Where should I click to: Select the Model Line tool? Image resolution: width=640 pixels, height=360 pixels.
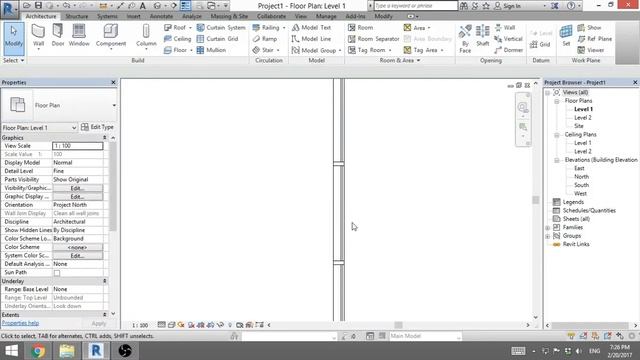[311, 39]
